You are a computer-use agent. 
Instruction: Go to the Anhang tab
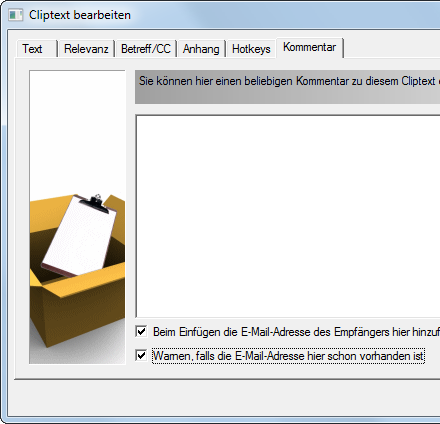pyautogui.click(x=201, y=49)
